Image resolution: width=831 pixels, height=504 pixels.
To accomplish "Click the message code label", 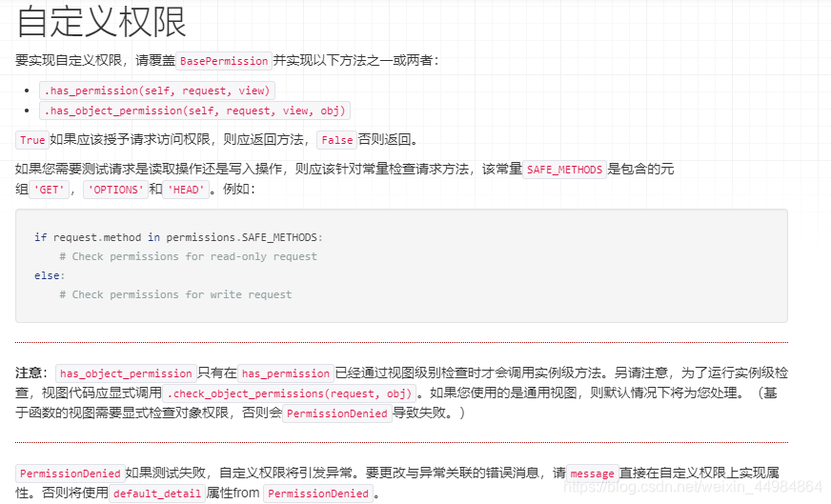I will coord(592,474).
